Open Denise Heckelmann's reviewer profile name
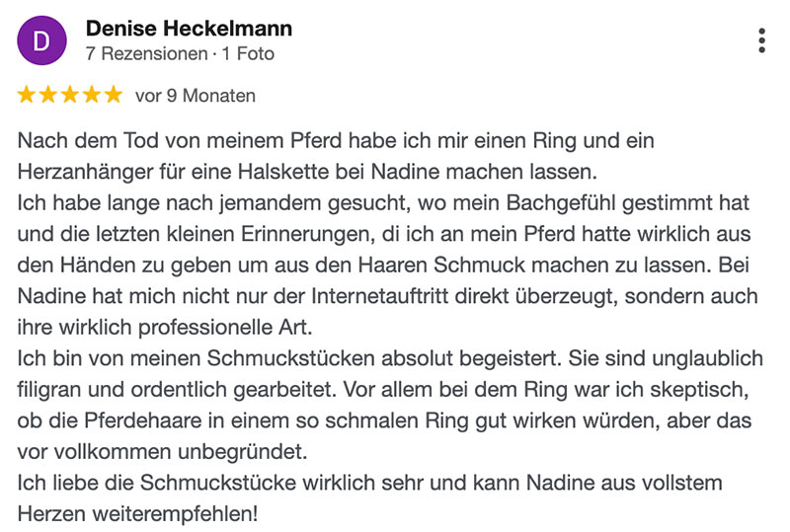Screen dimensions: 790x532 point(189,29)
